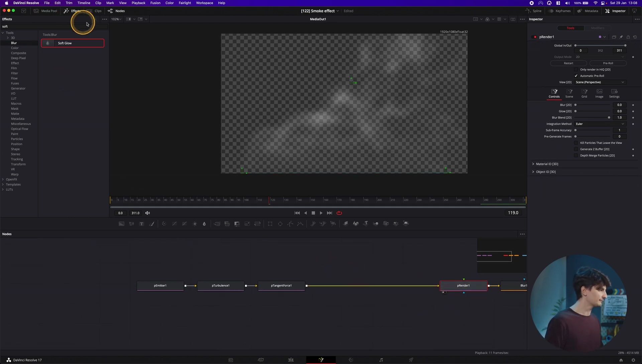Switch to the Grid inspector tab
642x364 pixels.
pyautogui.click(x=584, y=94)
